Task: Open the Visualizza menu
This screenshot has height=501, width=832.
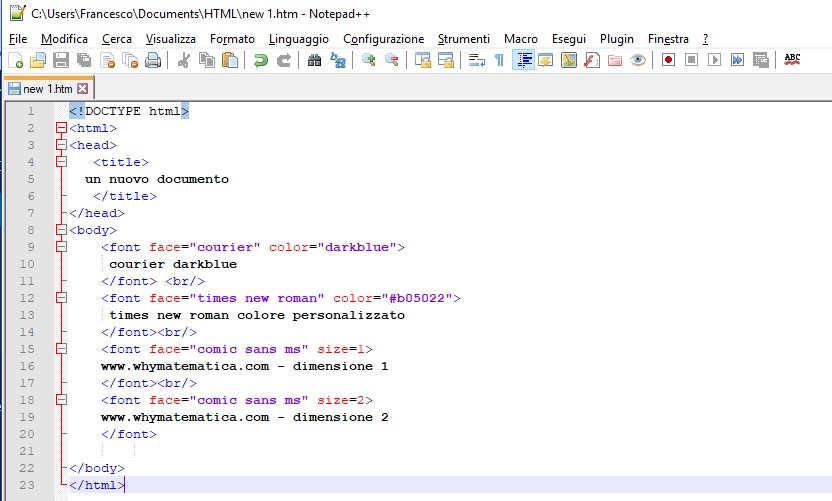Action: 171,39
